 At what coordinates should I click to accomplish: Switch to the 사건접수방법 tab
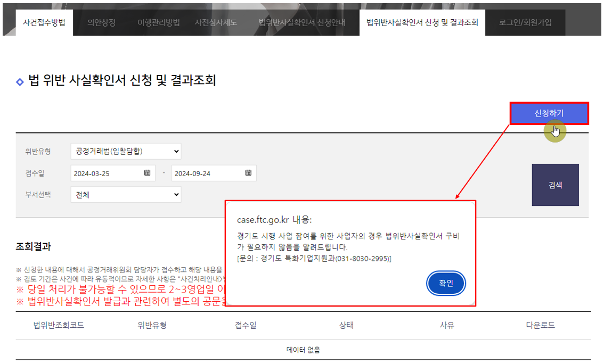point(43,22)
